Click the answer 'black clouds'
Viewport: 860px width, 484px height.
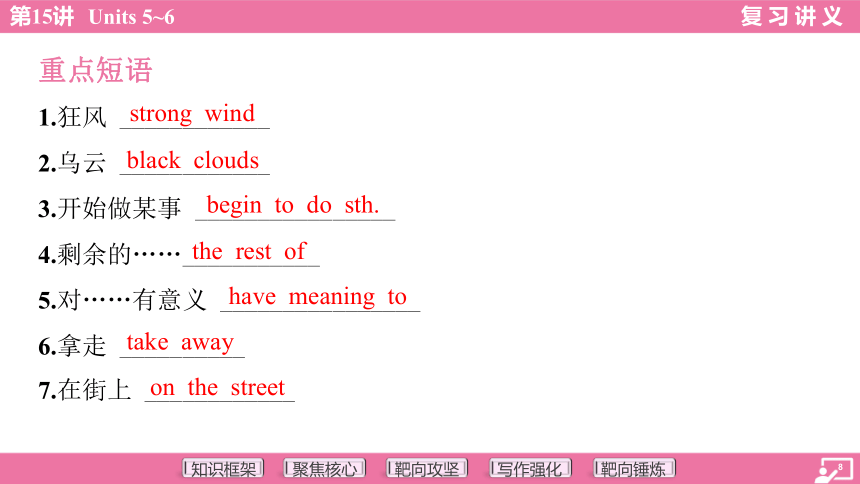tap(193, 160)
